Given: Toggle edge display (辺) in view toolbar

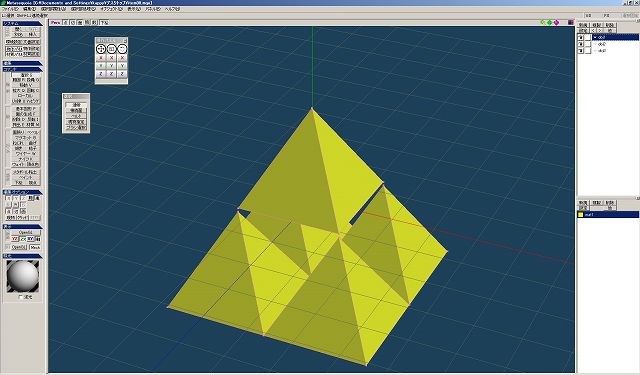Looking at the screenshot, I should [73, 22].
